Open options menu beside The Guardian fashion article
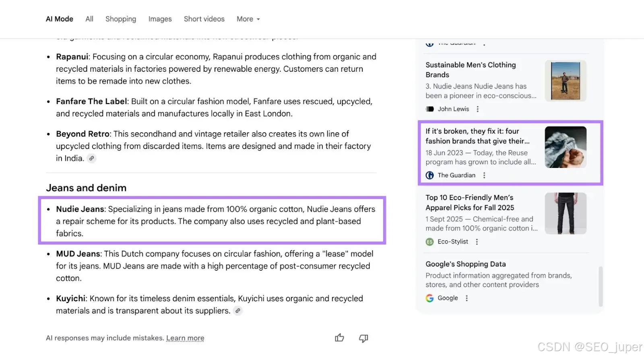This screenshot has width=644, height=358. 484,175
